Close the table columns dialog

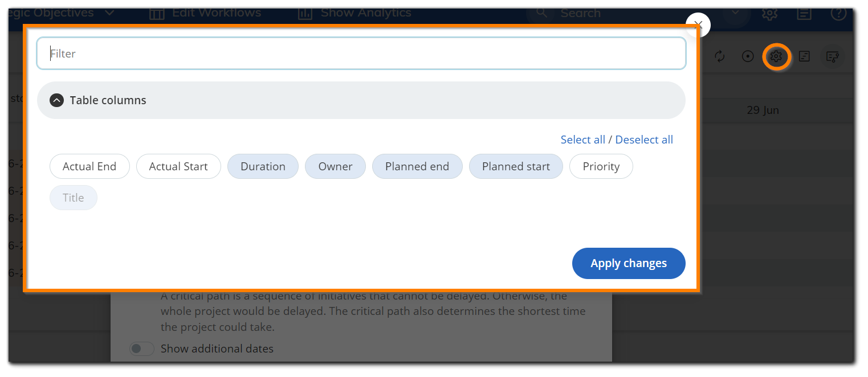click(698, 25)
